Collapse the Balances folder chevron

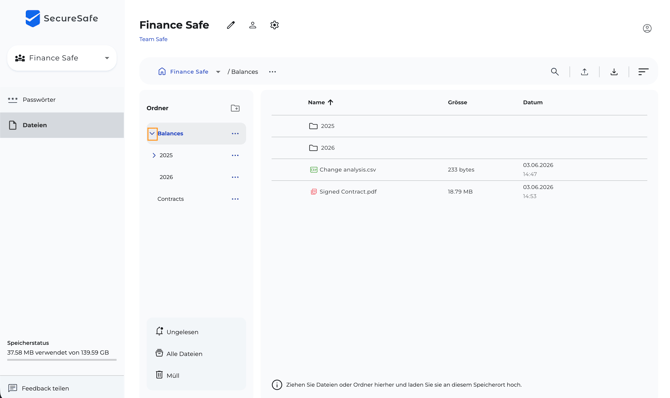point(152,134)
